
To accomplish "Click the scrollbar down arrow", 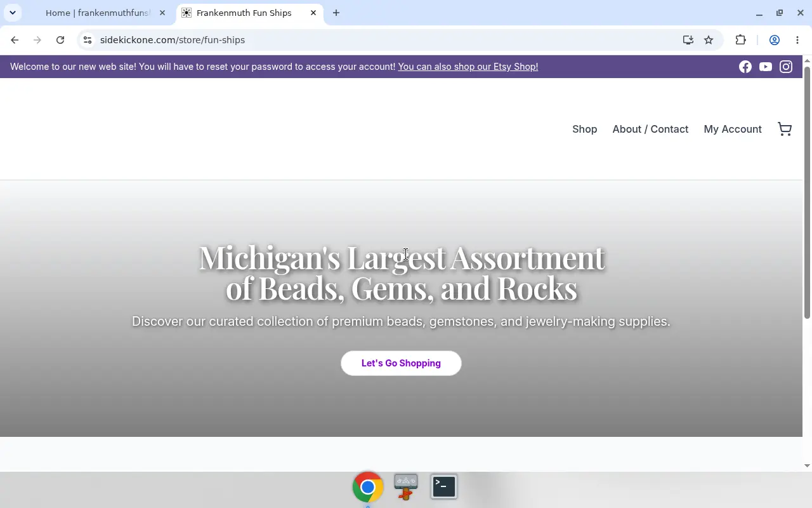I will click(x=807, y=465).
